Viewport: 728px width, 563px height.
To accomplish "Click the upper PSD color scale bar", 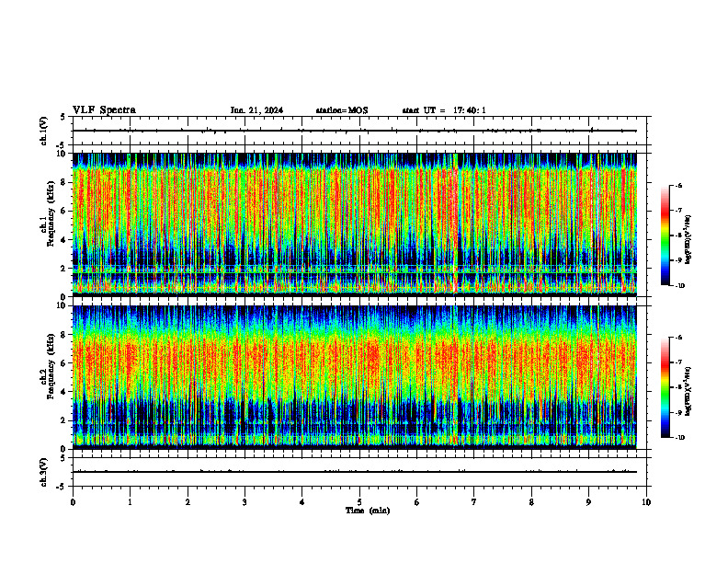I will [x=665, y=236].
